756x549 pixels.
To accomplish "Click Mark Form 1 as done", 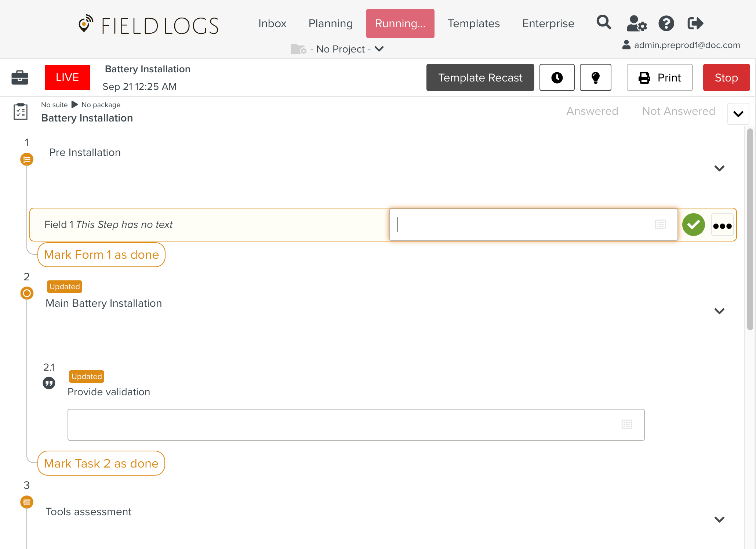I will 101,255.
